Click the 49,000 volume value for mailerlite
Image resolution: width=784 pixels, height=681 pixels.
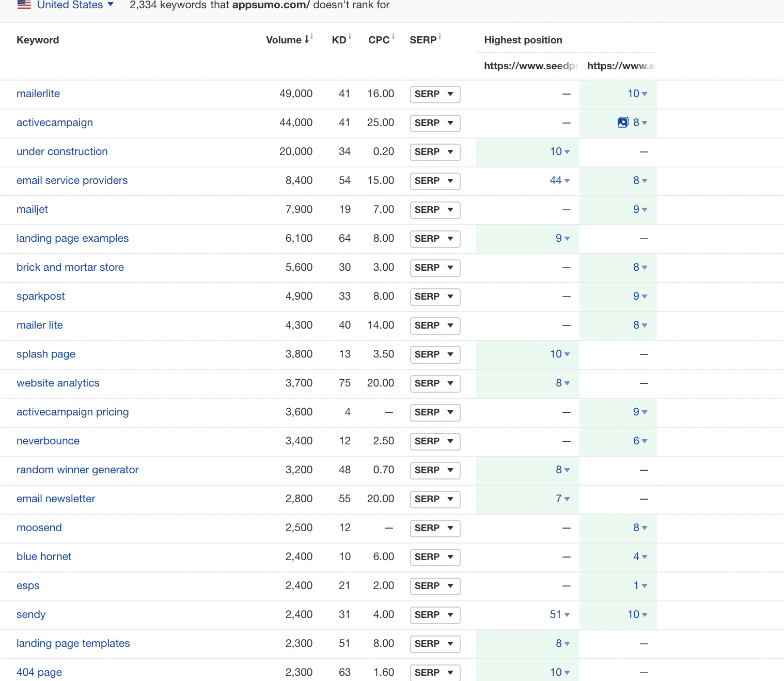click(296, 94)
